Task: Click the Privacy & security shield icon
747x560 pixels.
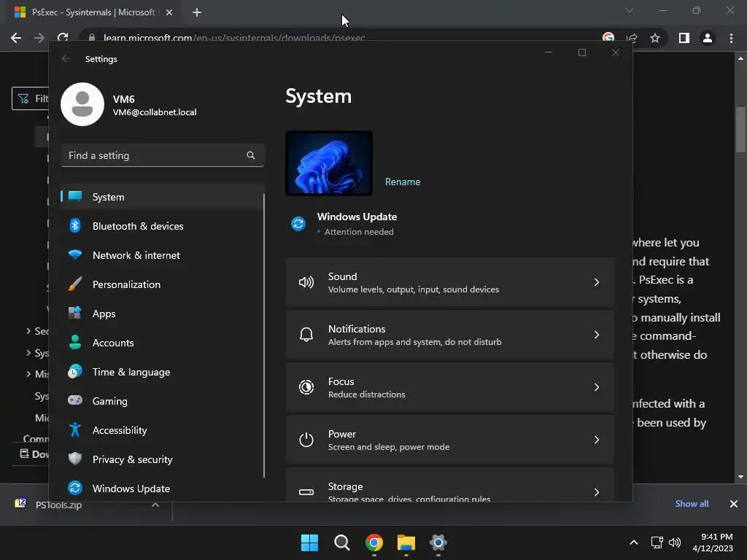Action: coord(75,459)
